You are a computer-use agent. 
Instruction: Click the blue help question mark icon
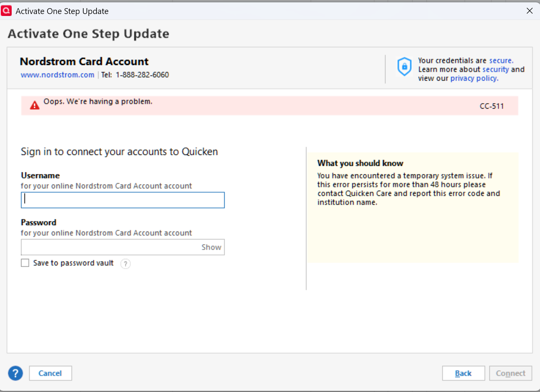click(x=16, y=373)
